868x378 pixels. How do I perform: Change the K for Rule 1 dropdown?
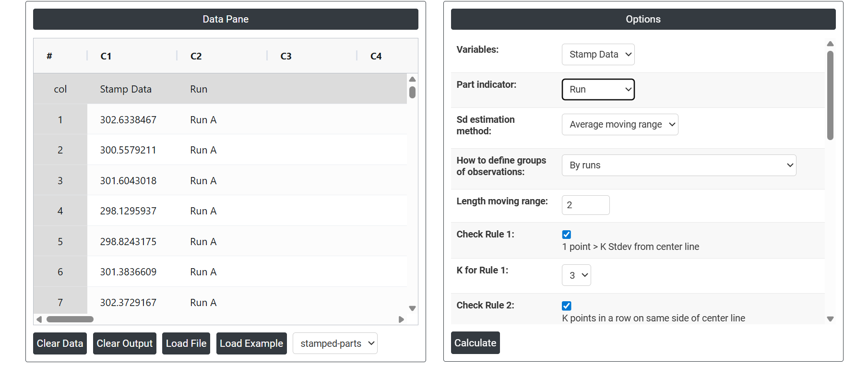pos(576,275)
